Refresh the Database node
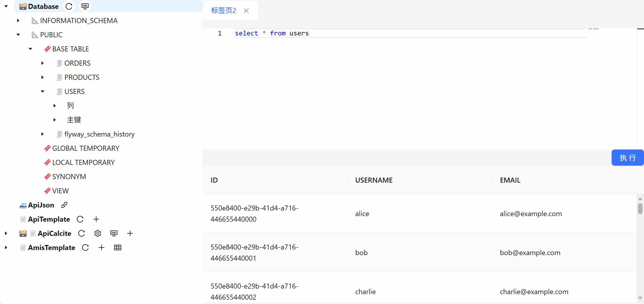644x304 pixels. click(69, 6)
